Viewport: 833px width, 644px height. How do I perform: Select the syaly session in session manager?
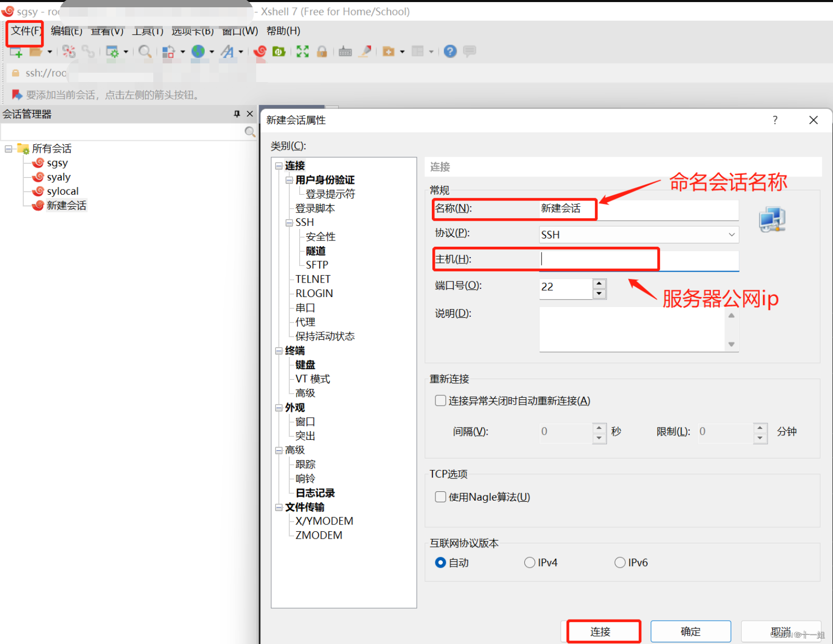pyautogui.click(x=58, y=177)
